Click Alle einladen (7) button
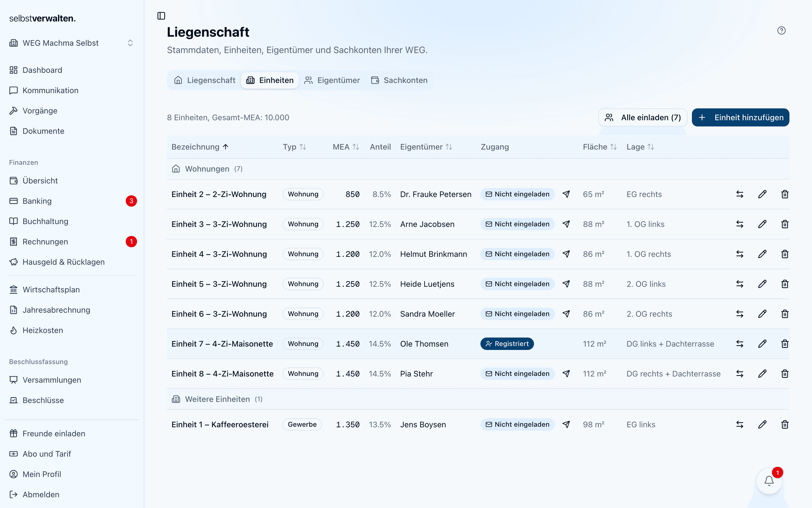Screen dimensions: 812x508 (643, 118)
